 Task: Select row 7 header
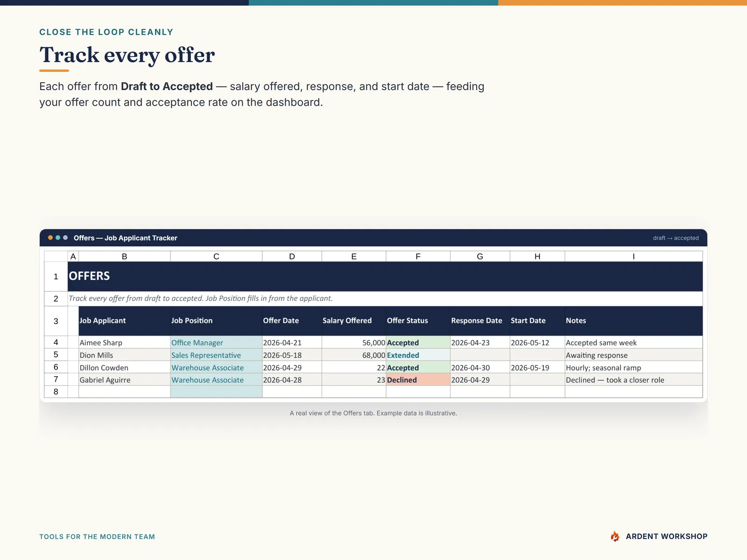(x=56, y=379)
